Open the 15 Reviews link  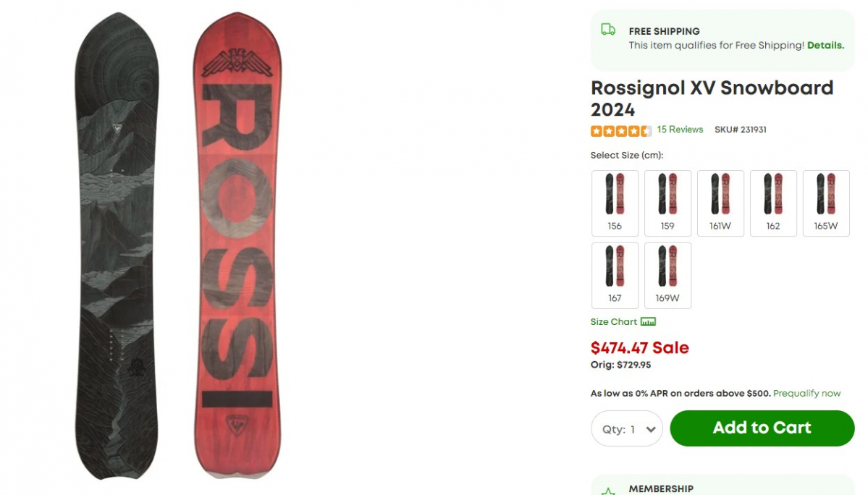tap(680, 130)
